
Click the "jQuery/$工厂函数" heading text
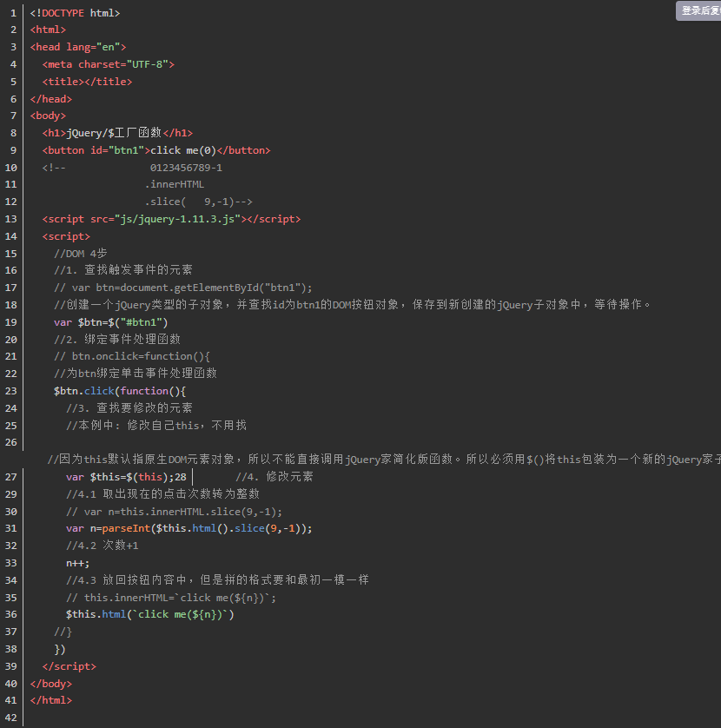[115, 133]
